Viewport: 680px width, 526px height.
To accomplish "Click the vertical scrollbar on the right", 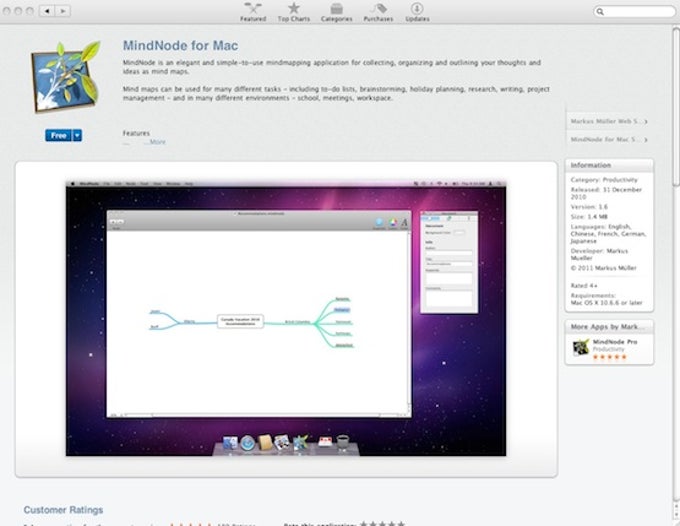I will pos(676,107).
